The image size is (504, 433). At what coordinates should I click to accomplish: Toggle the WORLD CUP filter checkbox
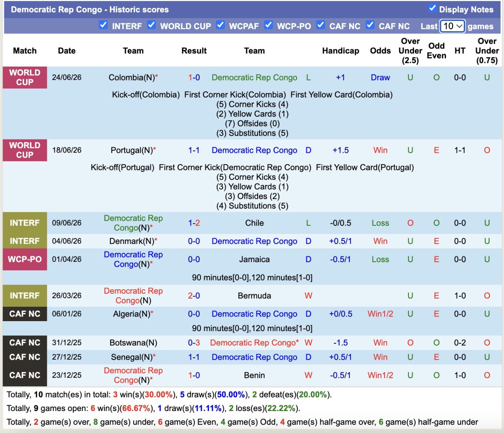coord(152,25)
